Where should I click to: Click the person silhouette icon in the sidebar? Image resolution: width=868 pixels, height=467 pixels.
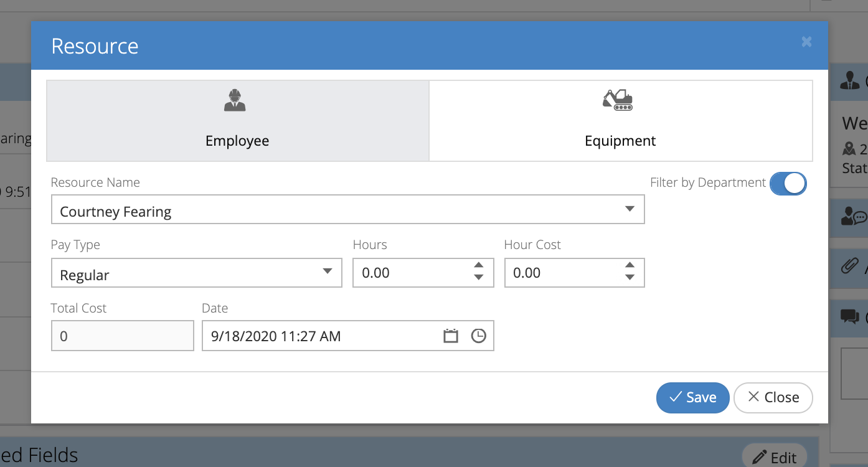(849, 80)
